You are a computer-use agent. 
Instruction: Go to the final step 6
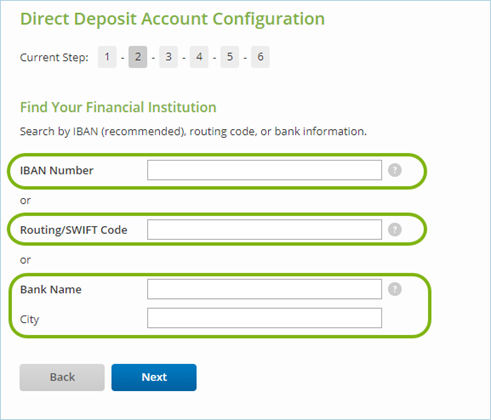coord(260,57)
